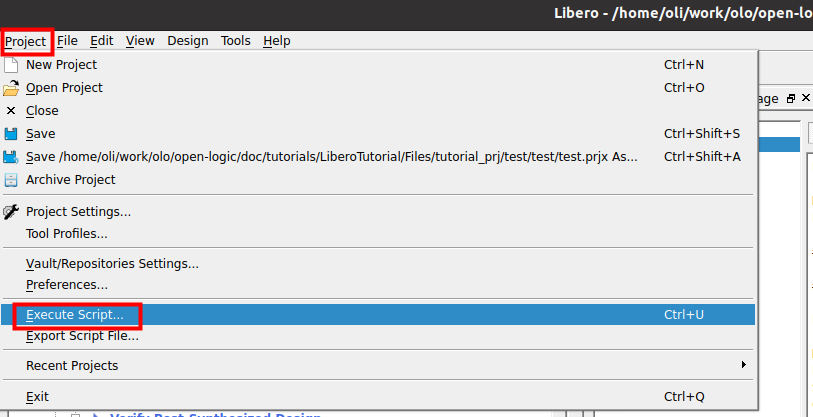Close the docked panel with its X

click(x=806, y=98)
